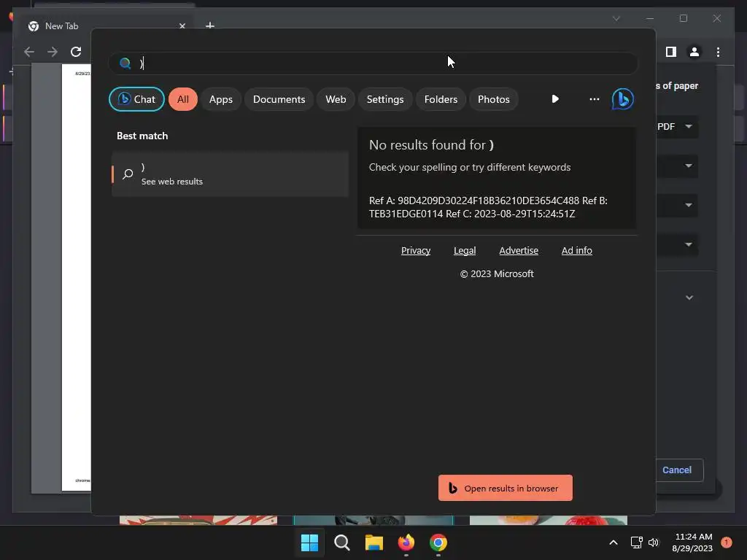Open the Privacy link
The width and height of the screenshot is (747, 560).
[x=415, y=251]
